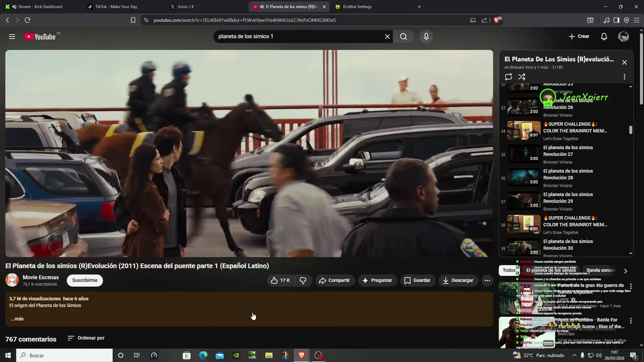Focus the YouTube search input field
The height and width of the screenshot is (362, 644).
click(x=299, y=37)
